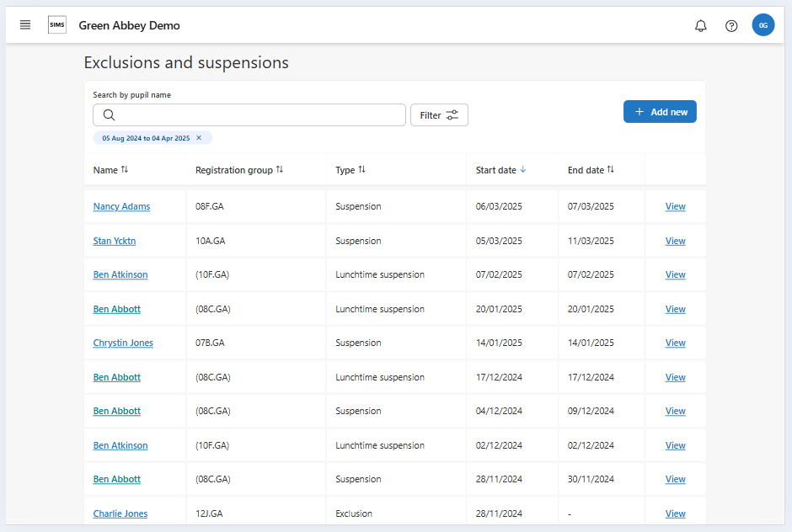The height and width of the screenshot is (532, 792).
Task: Sort table by Type column
Action: point(350,170)
